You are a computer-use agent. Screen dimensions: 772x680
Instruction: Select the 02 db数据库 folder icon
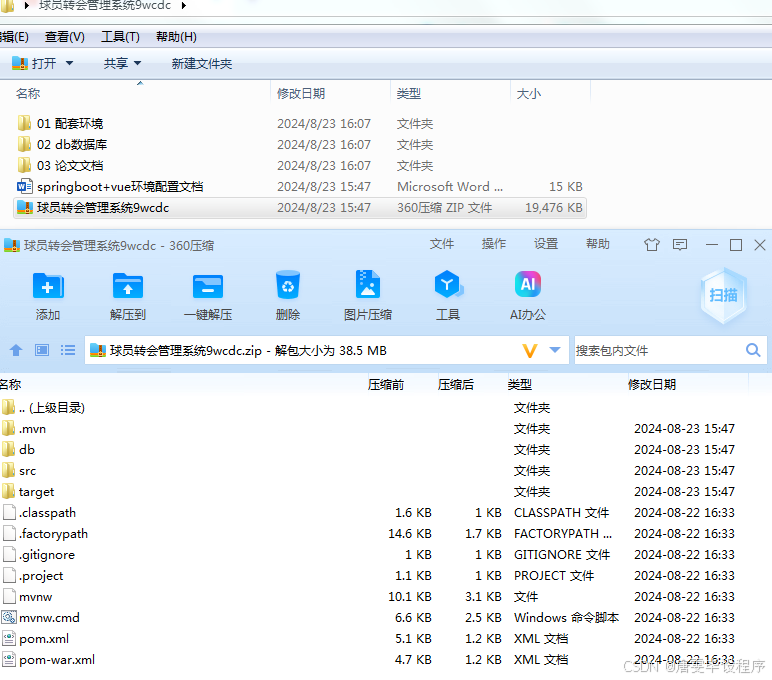tap(24, 144)
